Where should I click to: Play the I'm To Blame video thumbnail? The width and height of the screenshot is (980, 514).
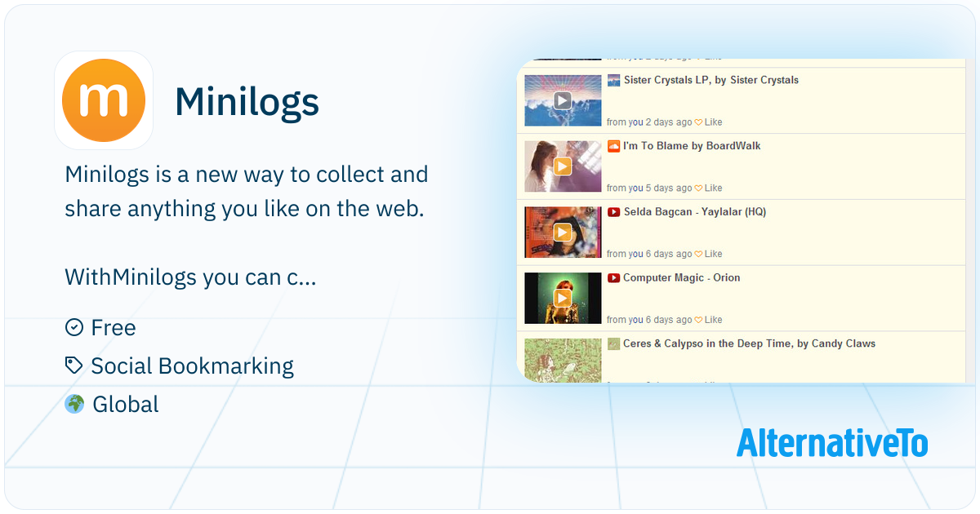563,166
